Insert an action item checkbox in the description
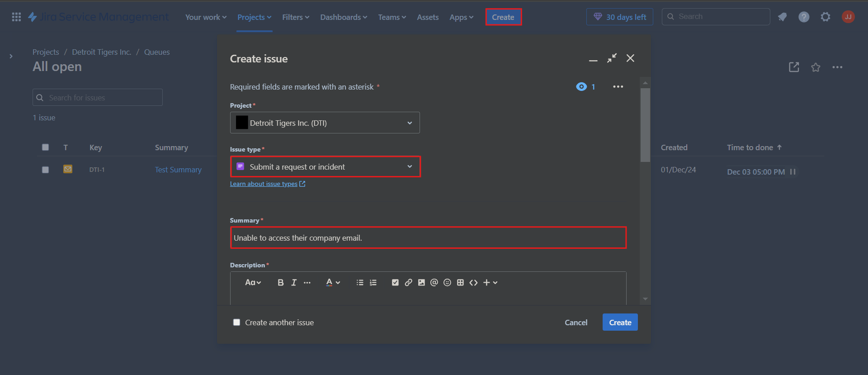Viewport: 868px width, 375px height. (395, 282)
